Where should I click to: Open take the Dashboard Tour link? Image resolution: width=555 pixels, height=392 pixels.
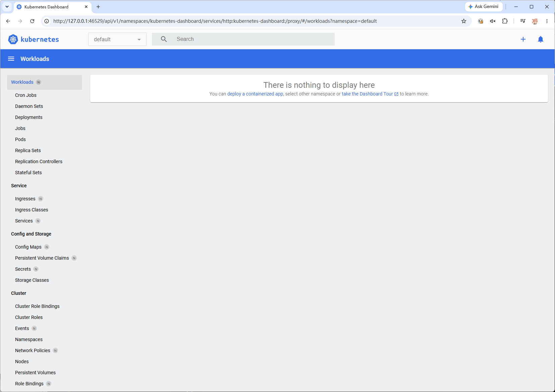[x=370, y=94]
